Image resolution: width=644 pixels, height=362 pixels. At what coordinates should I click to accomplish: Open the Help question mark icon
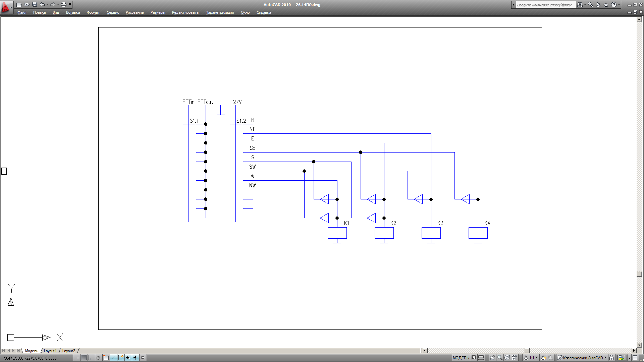coord(613,5)
